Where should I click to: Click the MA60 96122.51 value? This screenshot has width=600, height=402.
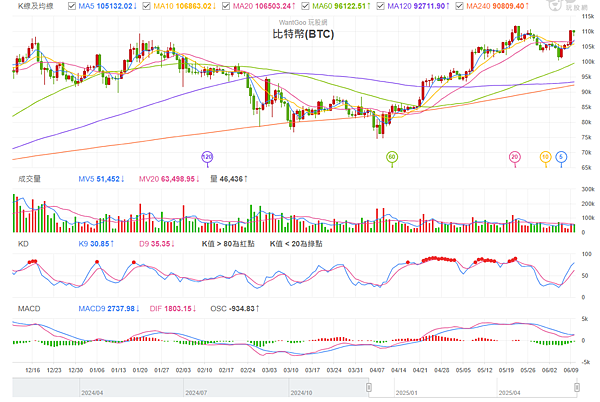click(341, 6)
